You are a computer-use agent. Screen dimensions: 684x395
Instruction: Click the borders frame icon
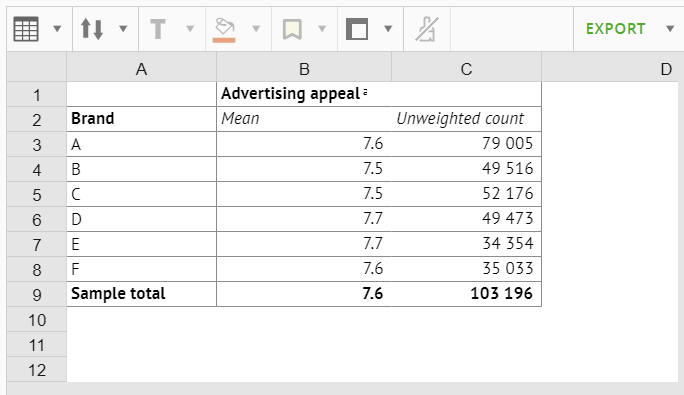point(357,29)
